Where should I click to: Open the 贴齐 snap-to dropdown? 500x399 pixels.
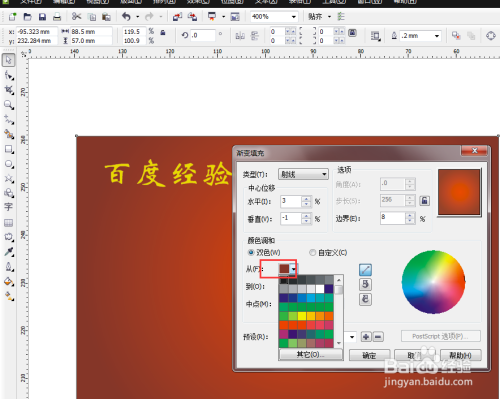329,16
